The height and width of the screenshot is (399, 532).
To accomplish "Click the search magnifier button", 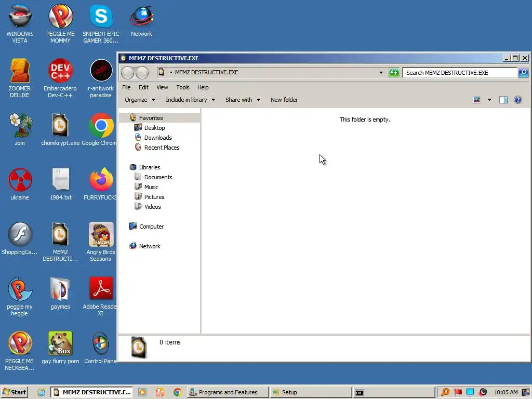I will 523,73.
